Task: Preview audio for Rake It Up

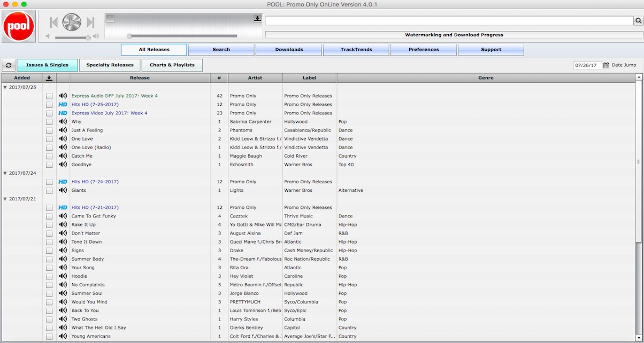Action: (63, 225)
